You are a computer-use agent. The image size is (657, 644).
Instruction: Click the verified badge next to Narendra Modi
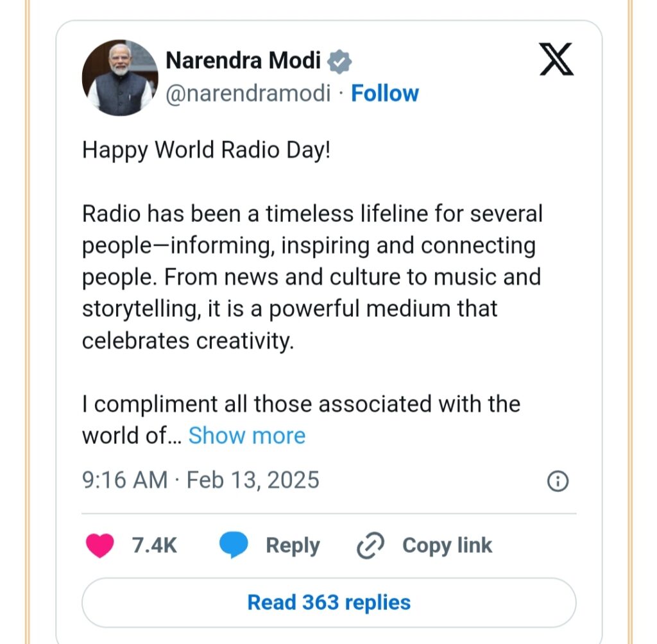pyautogui.click(x=339, y=60)
